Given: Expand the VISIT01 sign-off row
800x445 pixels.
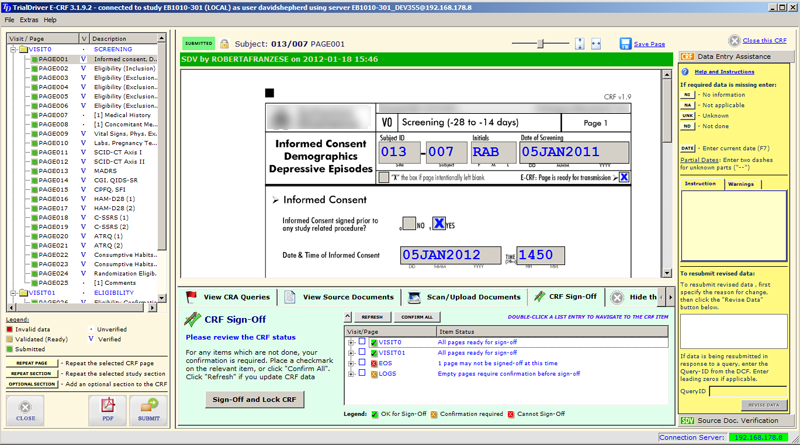Looking at the screenshot, I should [351, 353].
